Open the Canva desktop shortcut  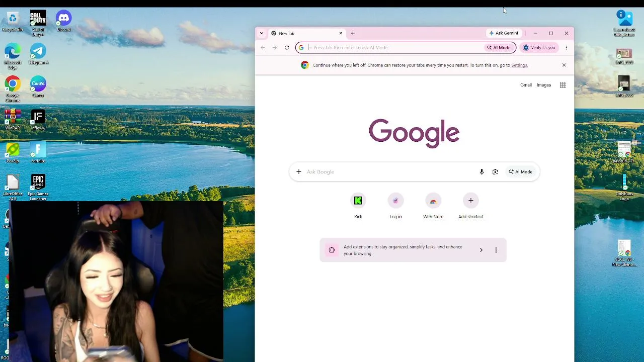point(38,86)
